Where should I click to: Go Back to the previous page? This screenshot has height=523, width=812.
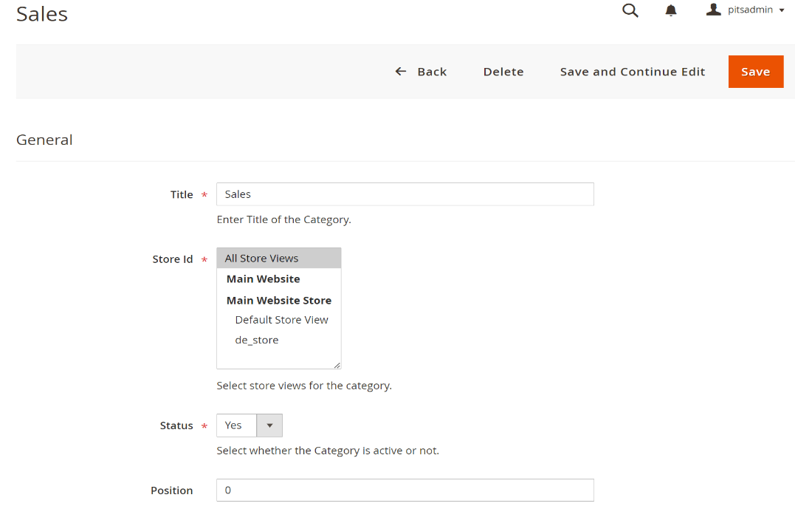(x=432, y=72)
